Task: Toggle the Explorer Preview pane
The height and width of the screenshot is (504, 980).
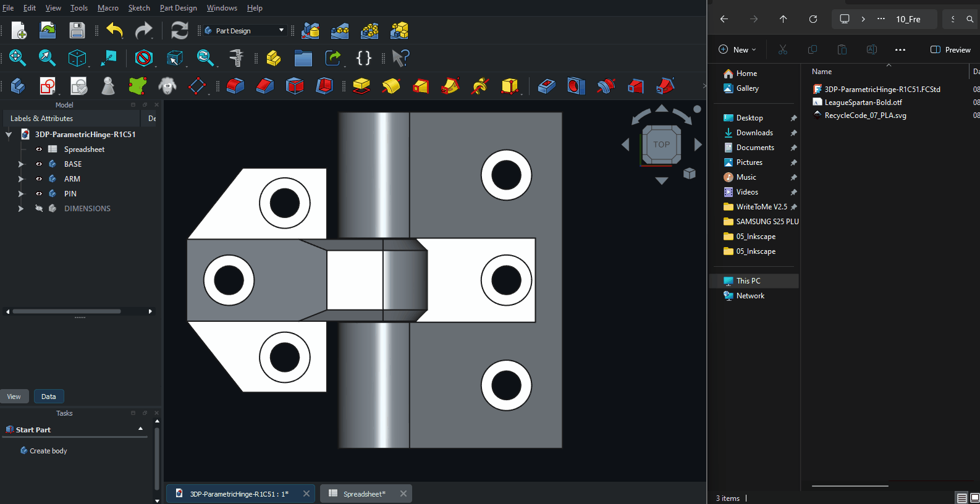Action: pos(950,50)
